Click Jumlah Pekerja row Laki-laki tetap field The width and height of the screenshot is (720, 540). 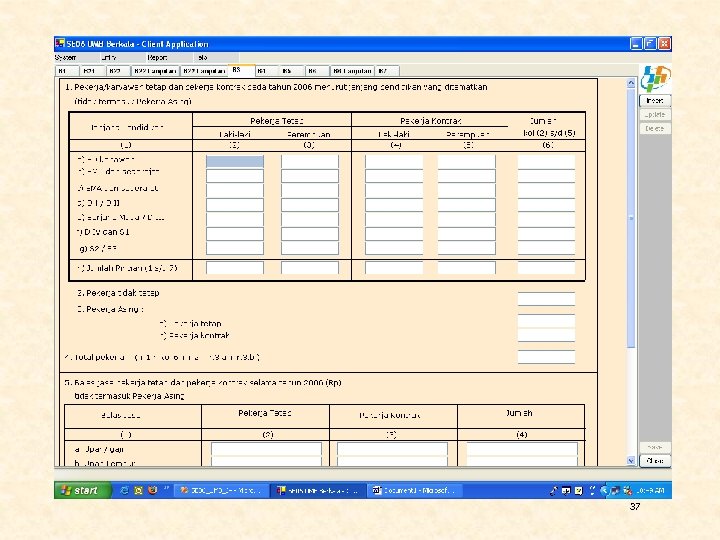(x=235, y=268)
